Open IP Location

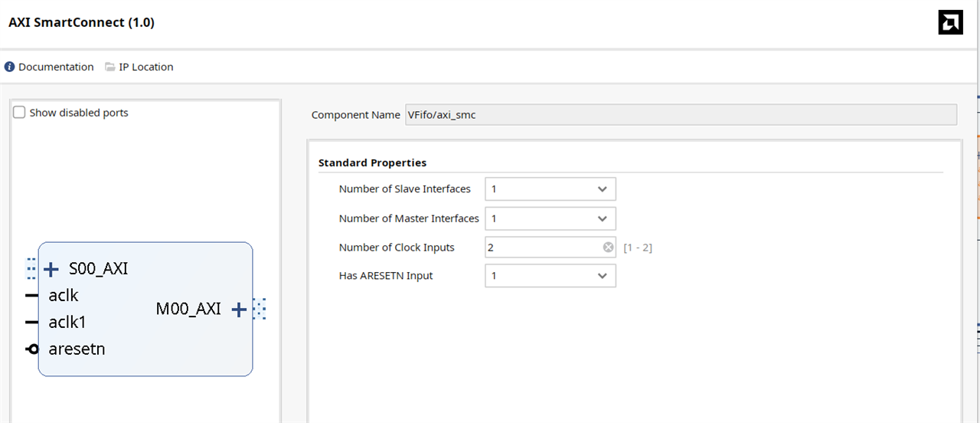tap(146, 67)
